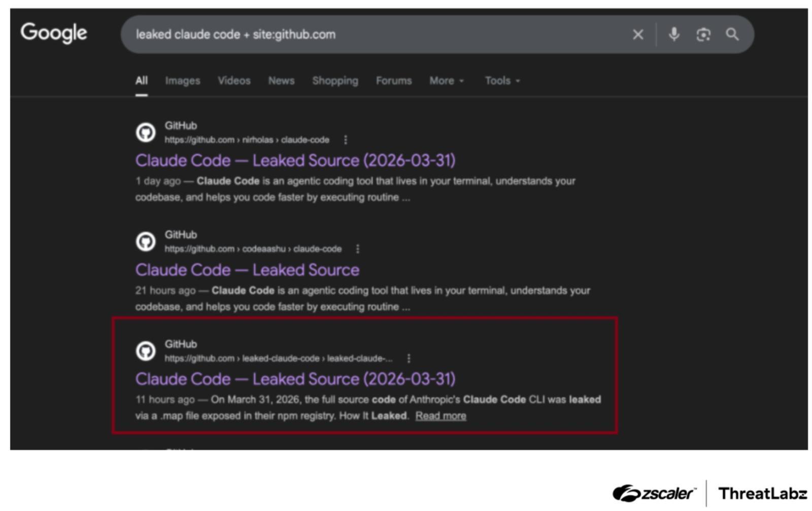Select the All tab

[142, 81]
